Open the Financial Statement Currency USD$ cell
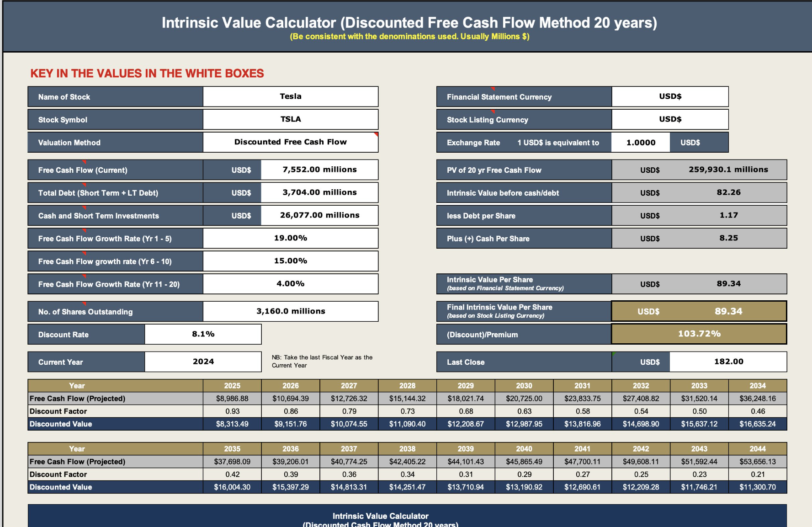Image resolution: width=812 pixels, height=527 pixels. 670,96
